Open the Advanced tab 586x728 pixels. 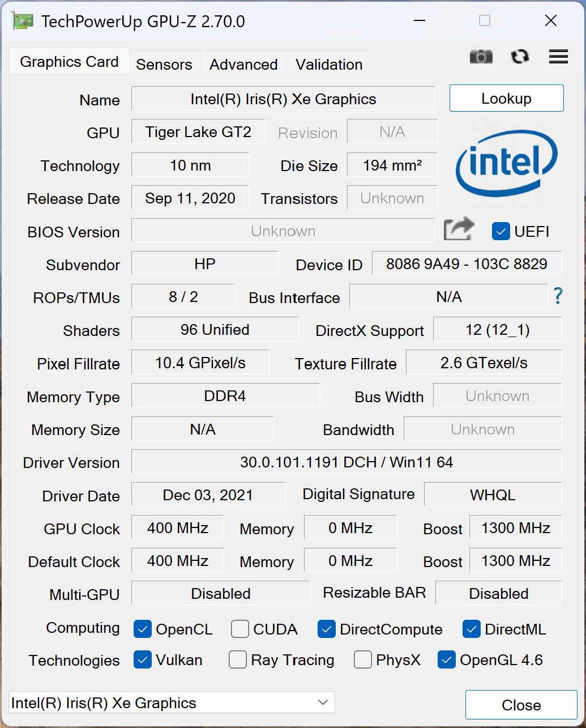pos(243,64)
